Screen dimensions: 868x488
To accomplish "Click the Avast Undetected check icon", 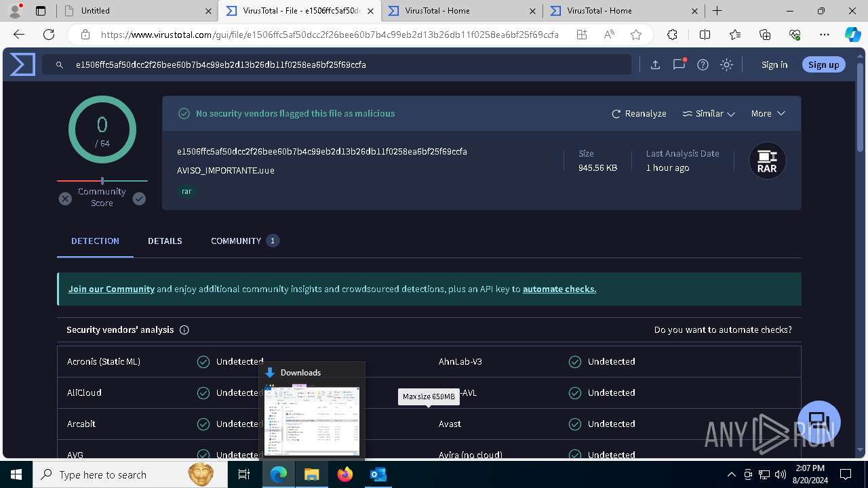I will (x=575, y=424).
